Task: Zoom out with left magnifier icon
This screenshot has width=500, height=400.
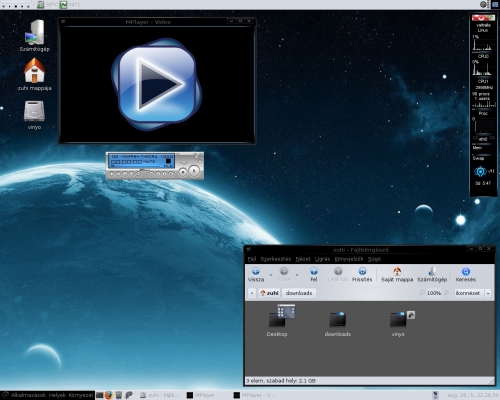Action: point(422,293)
